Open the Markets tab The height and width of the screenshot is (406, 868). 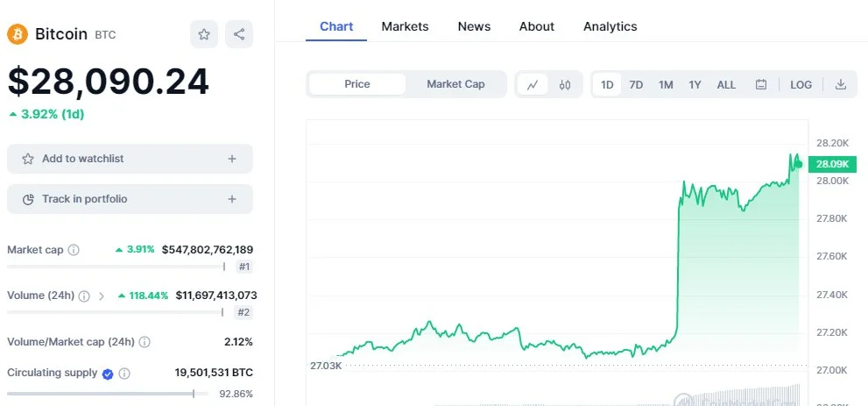405,26
